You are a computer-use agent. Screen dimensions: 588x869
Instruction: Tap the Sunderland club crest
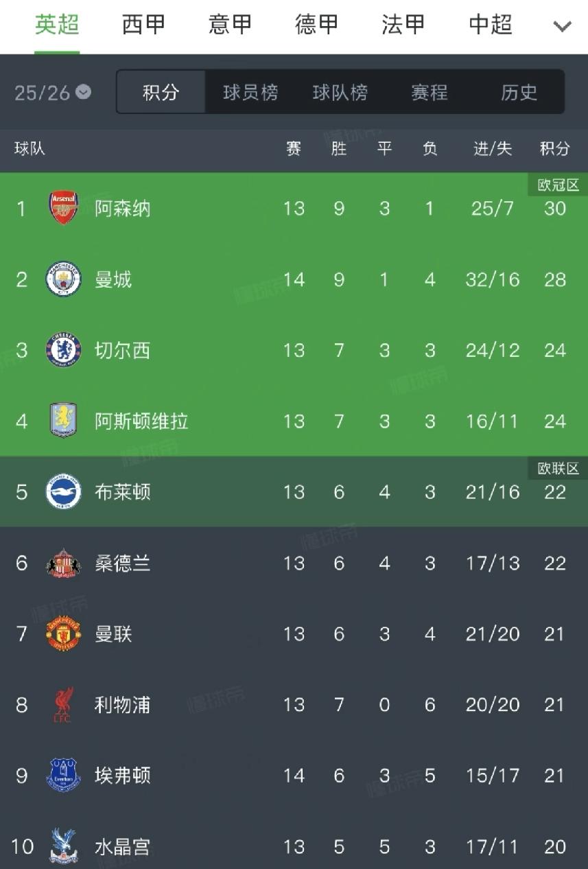(x=63, y=564)
